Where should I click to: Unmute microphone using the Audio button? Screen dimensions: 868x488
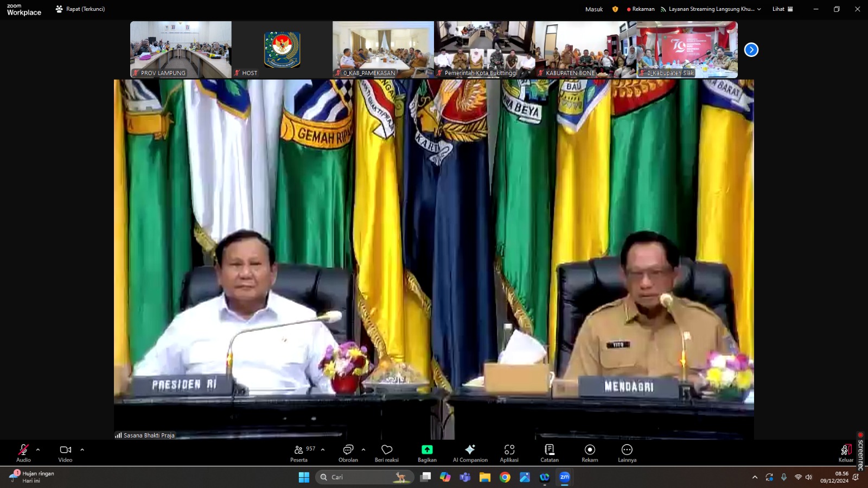23,453
